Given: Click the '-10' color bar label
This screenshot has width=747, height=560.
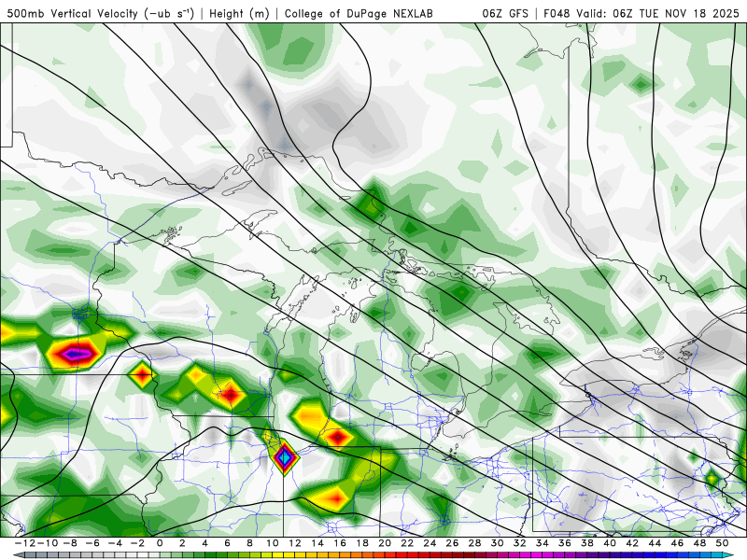Looking at the screenshot, I should click(47, 543).
